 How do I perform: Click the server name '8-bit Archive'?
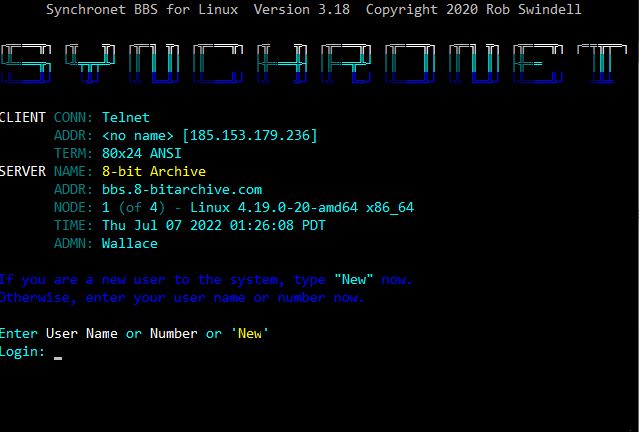(154, 171)
